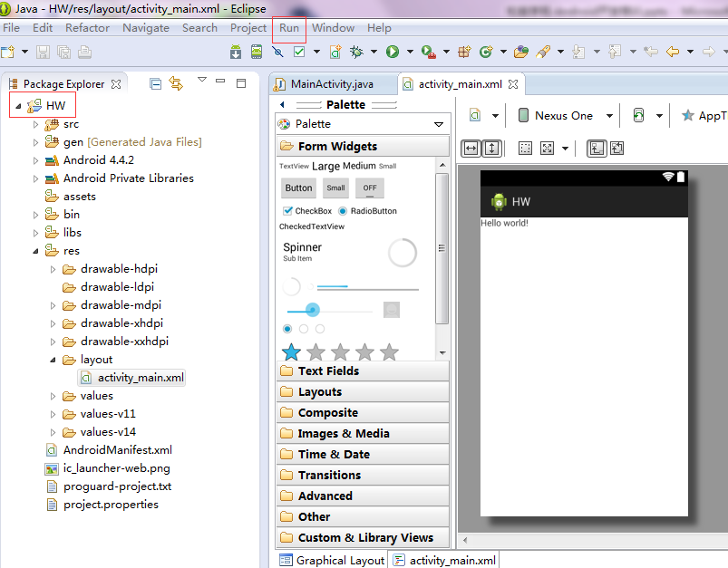Switch to MainActivity.java editor tab
The width and height of the screenshot is (728, 568).
click(332, 84)
